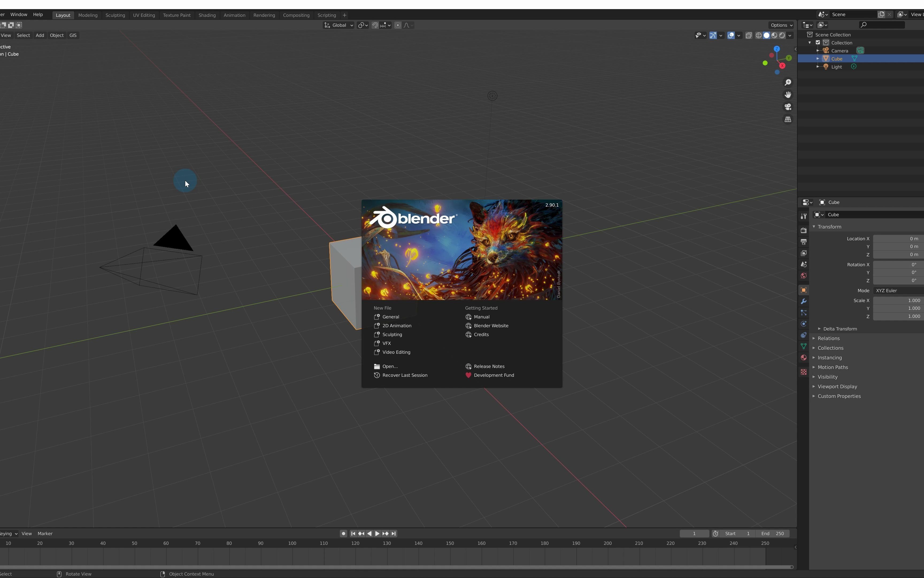The image size is (924, 578).
Task: Expand the Camera item in outliner
Action: pos(818,51)
